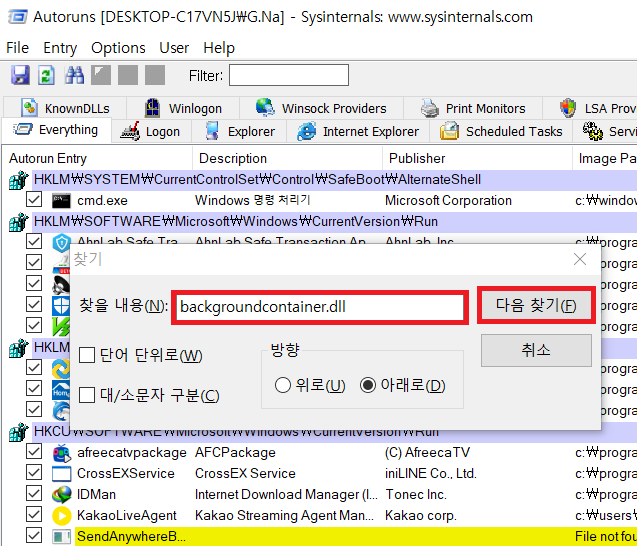Image resolution: width=637 pixels, height=546 pixels.
Task: Click the binoculars Find icon
Action: [74, 75]
